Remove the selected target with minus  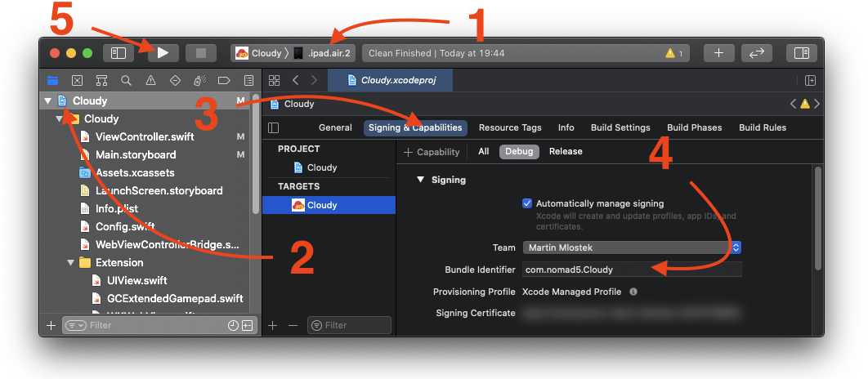(293, 325)
